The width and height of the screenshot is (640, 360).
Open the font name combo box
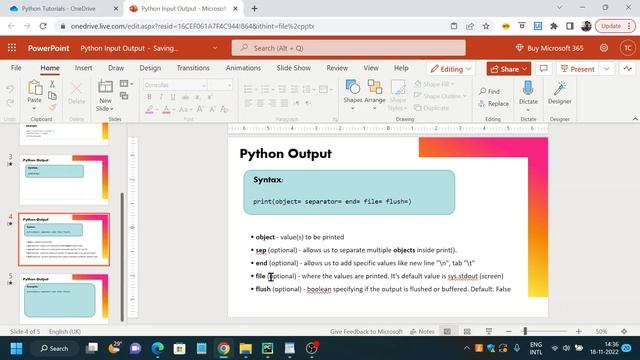click(175, 85)
